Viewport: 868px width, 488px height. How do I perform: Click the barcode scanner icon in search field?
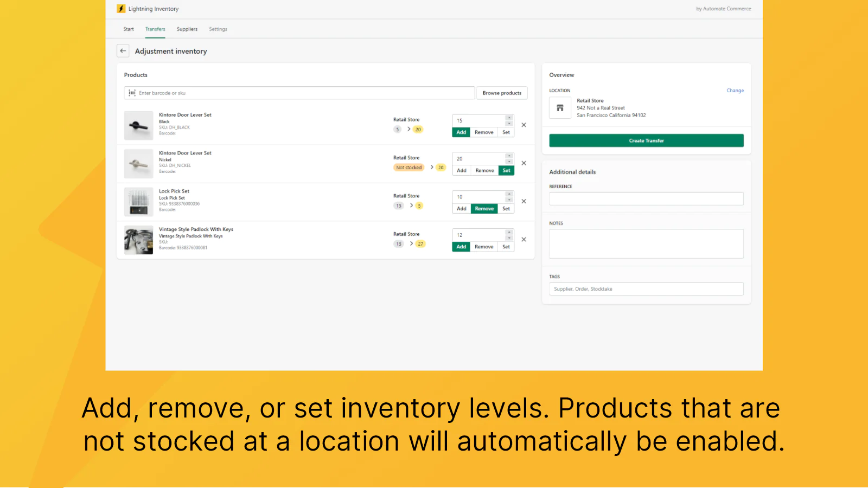tap(132, 93)
